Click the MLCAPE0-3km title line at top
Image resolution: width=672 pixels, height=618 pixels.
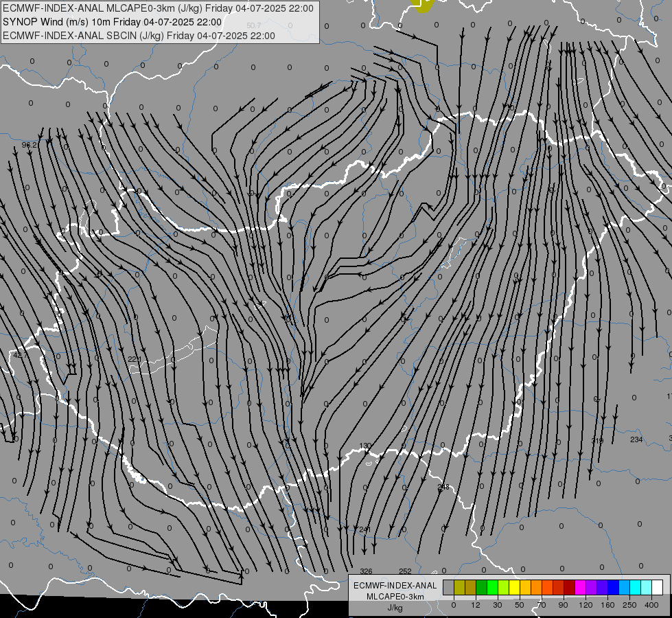click(158, 8)
